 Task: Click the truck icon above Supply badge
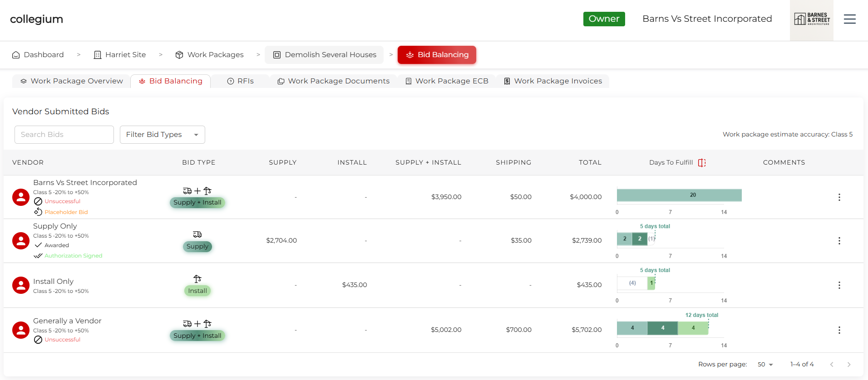pos(197,234)
